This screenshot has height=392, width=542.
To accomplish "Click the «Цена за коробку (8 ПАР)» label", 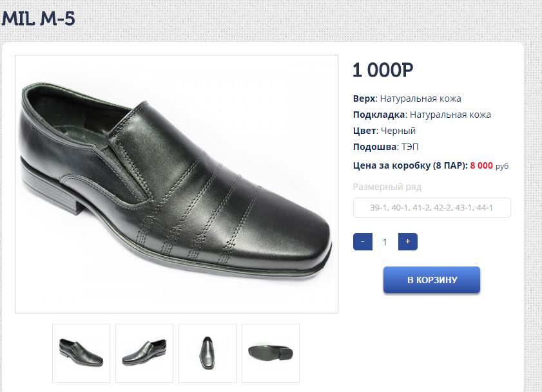I will [411, 165].
